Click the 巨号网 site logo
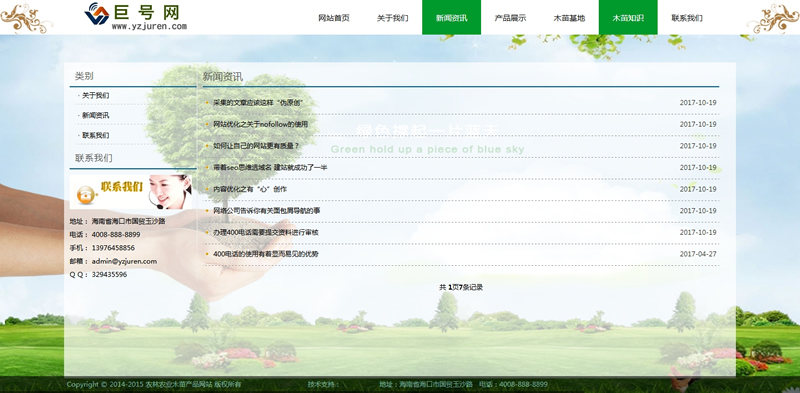800x393 pixels. tap(136, 16)
